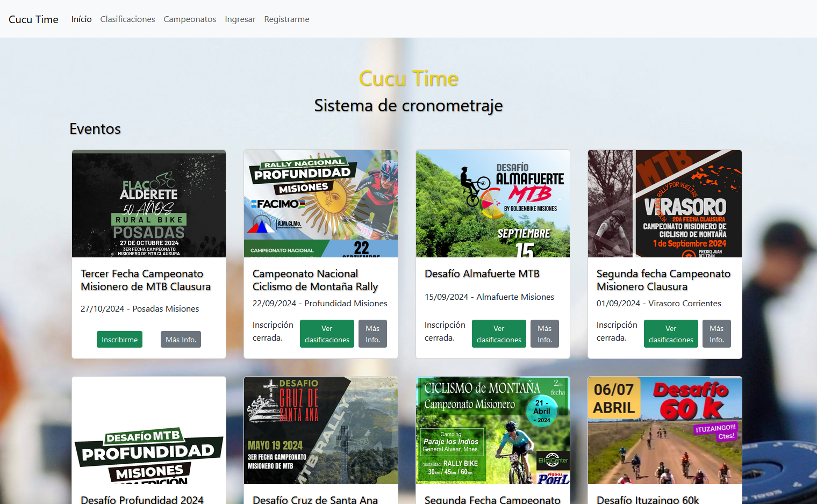Click Inscribirme for Posadas MTB event
This screenshot has width=817, height=504.
(119, 340)
